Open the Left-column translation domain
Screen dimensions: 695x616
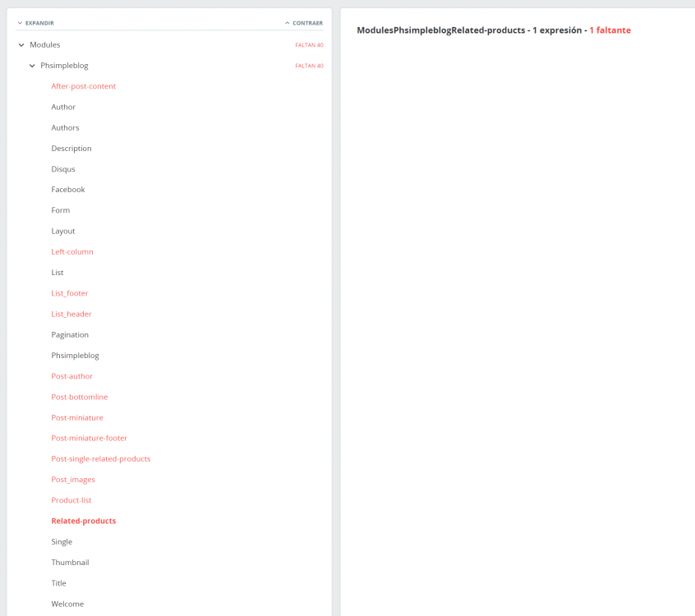point(72,251)
